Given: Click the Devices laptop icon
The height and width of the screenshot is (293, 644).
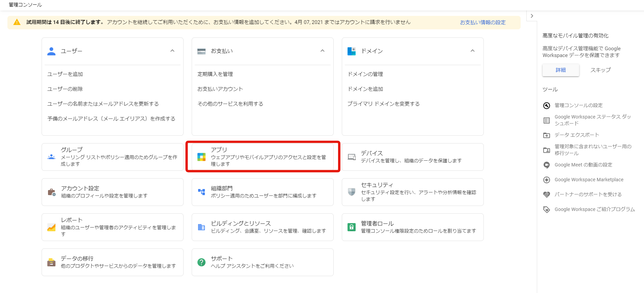Looking at the screenshot, I should click(x=352, y=157).
